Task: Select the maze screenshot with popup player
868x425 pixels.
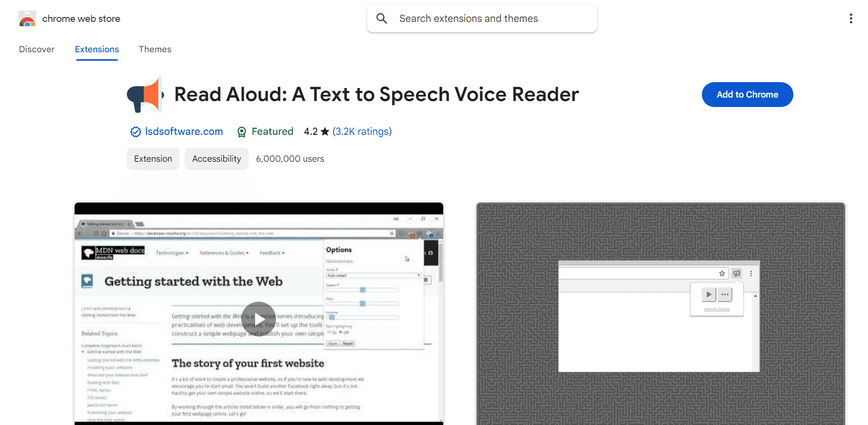Action: (x=661, y=314)
